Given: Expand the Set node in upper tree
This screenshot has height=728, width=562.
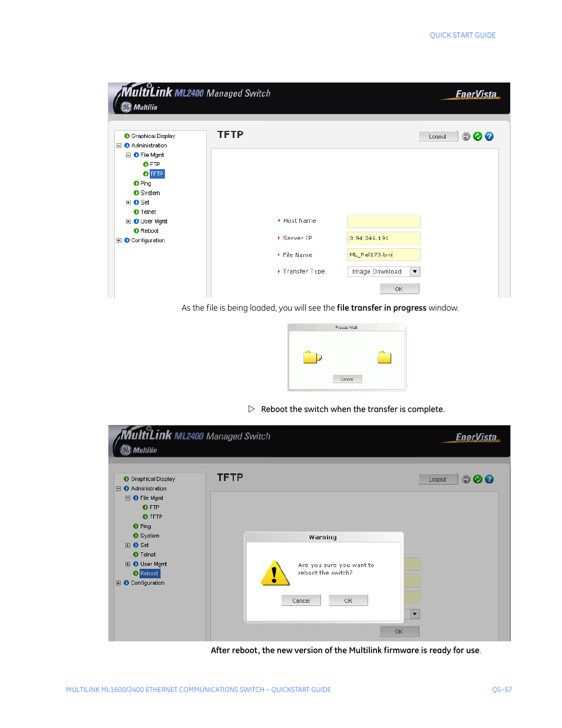Looking at the screenshot, I should coord(128,202).
